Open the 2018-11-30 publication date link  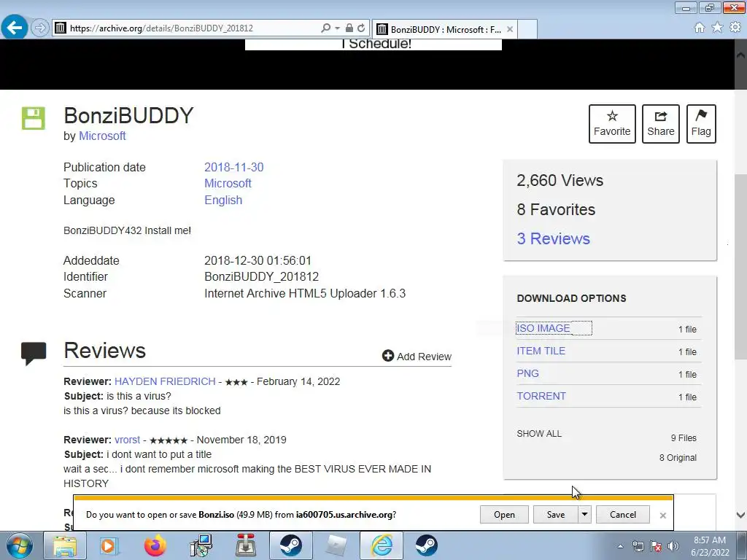coord(234,167)
